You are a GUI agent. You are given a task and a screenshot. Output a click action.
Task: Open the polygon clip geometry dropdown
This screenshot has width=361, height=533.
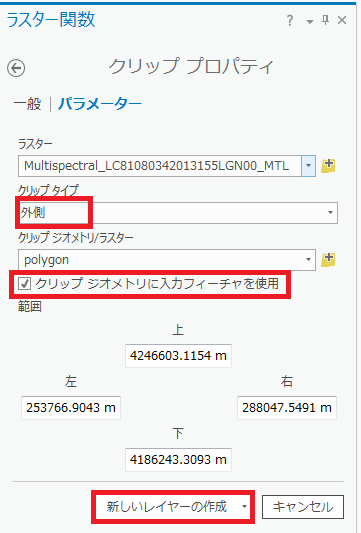click(167, 260)
